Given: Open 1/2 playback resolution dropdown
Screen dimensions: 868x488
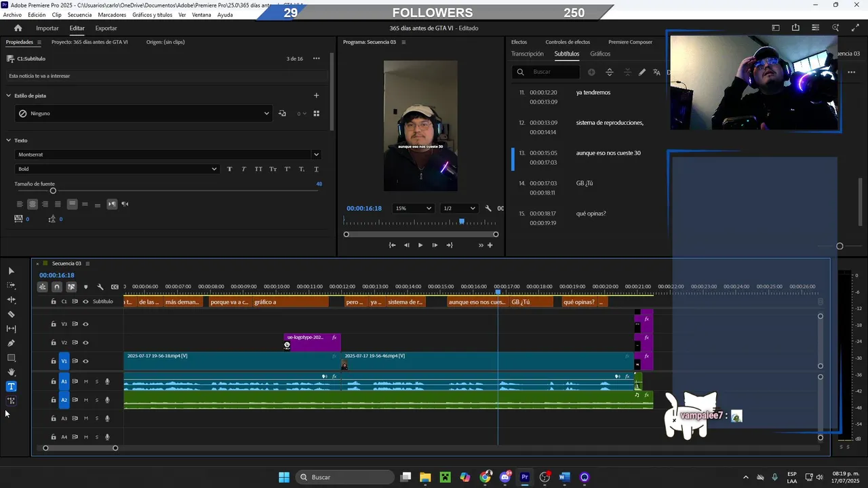Looking at the screenshot, I should [x=458, y=208].
